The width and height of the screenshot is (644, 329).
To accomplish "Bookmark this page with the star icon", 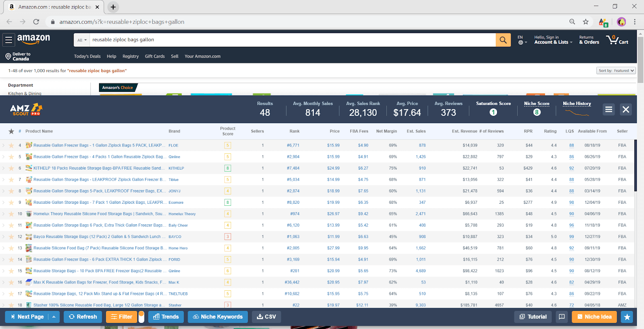I will [x=586, y=22].
